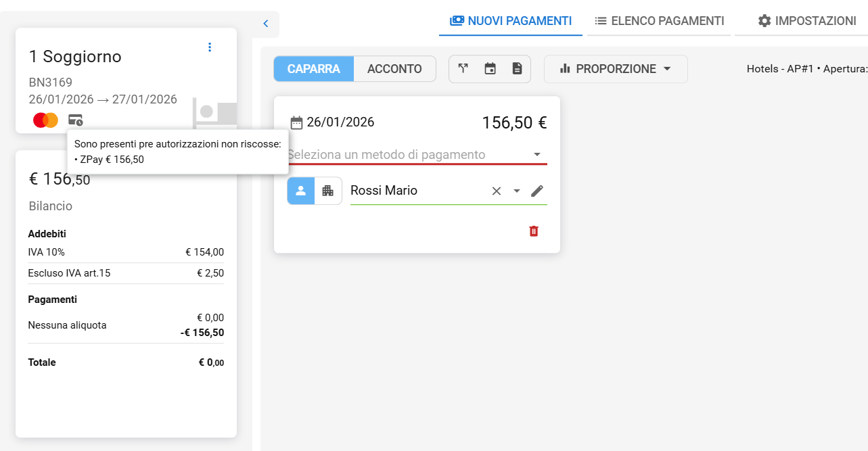Switch payment type to ACCONTO
The image size is (868, 451).
pos(394,69)
